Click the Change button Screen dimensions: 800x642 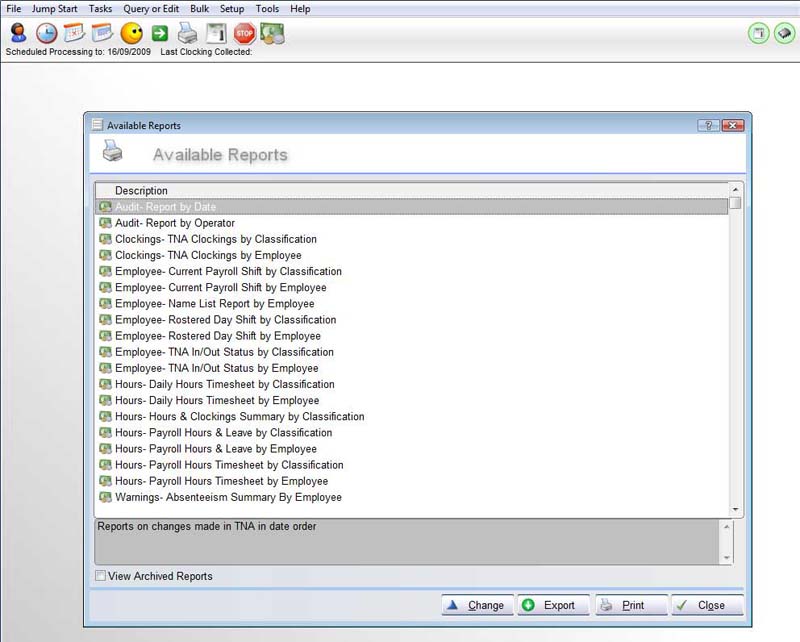[x=477, y=605]
